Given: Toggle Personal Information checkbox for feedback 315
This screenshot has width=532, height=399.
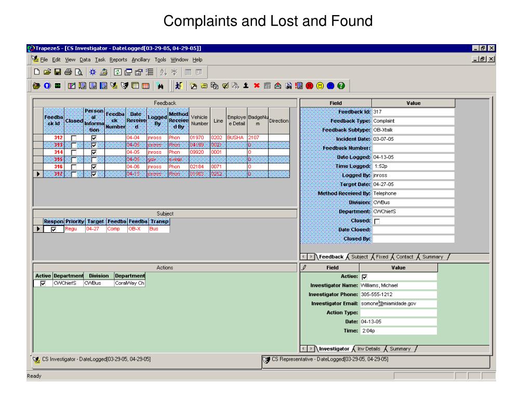Looking at the screenshot, I should (94, 160).
